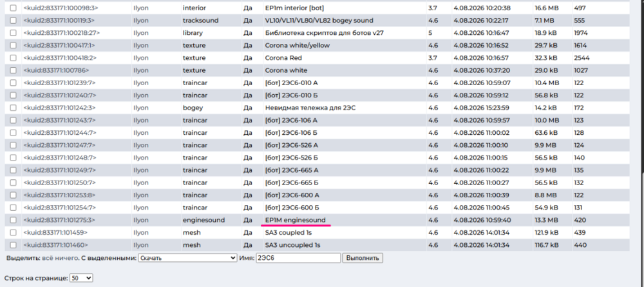Tick checkbox next to SA3 coupled 1s
Image resolution: width=644 pixels, height=287 pixels.
pyautogui.click(x=13, y=232)
